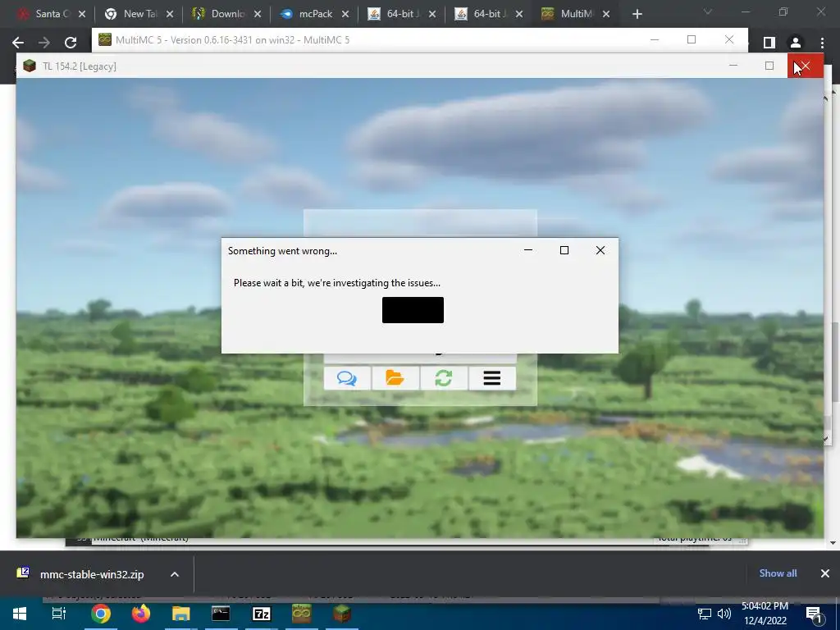840x630 pixels.
Task: Open Task View on the taskbar
Action: 59,614
